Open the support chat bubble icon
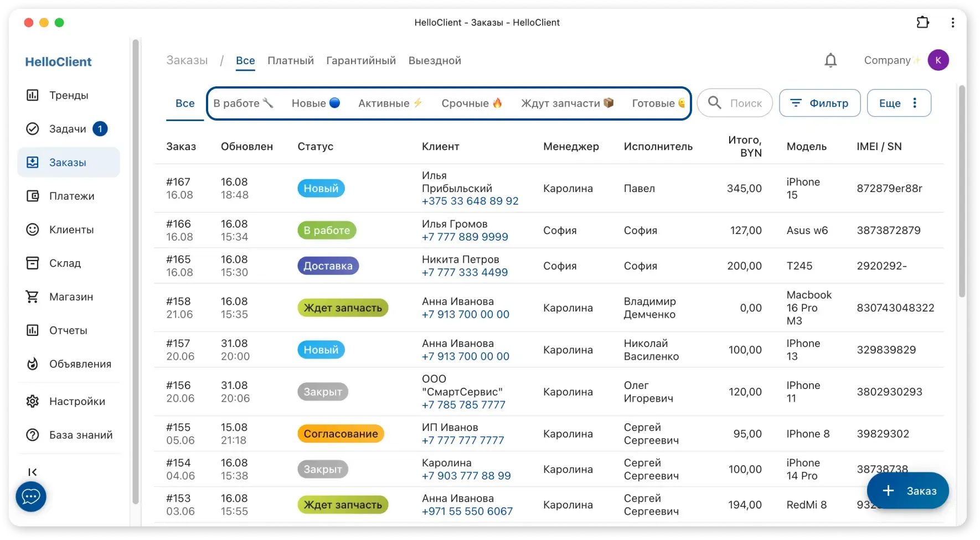The height and width of the screenshot is (540, 980). pyautogui.click(x=30, y=497)
